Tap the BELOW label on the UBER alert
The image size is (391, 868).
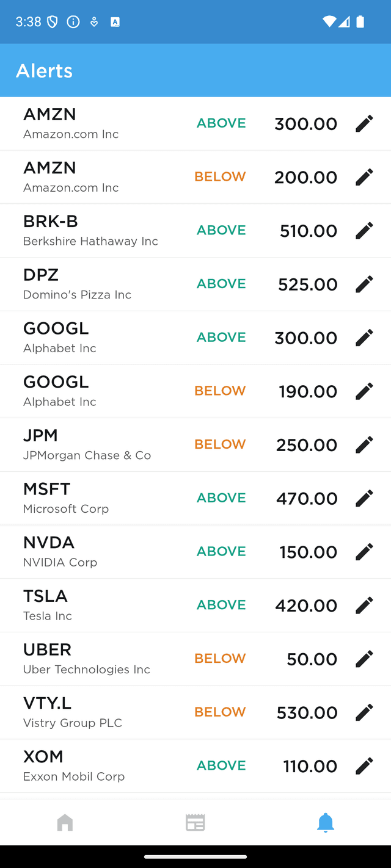(x=220, y=659)
